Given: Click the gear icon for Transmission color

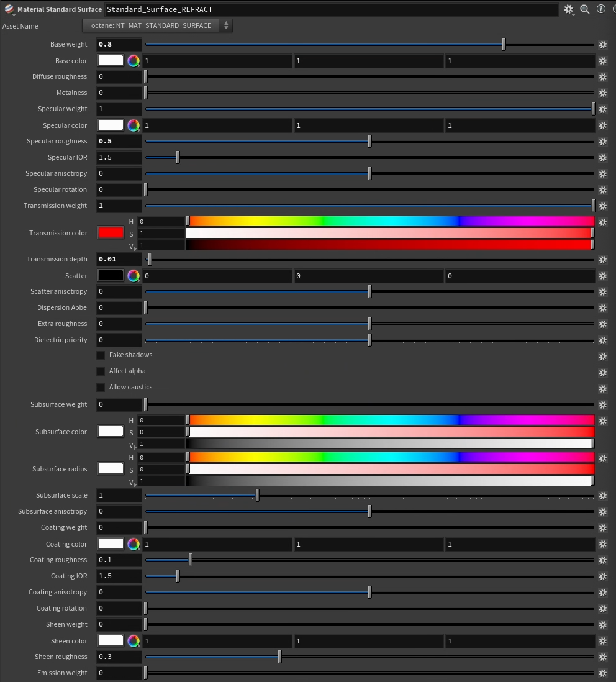Looking at the screenshot, I should point(602,222).
